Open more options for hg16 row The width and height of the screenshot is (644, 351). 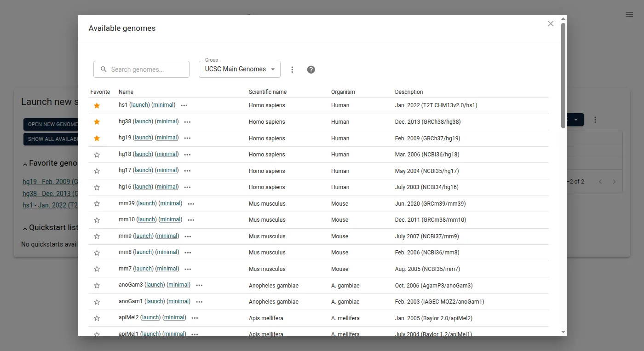click(187, 187)
